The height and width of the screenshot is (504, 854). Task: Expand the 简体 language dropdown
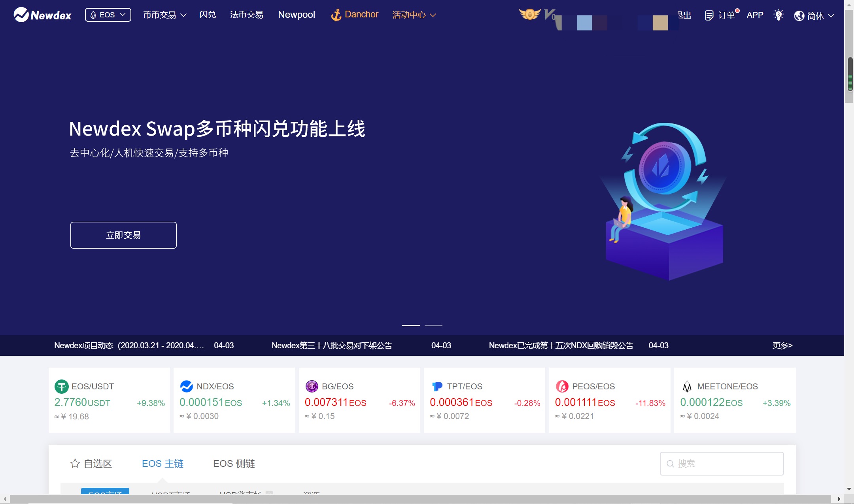820,16
